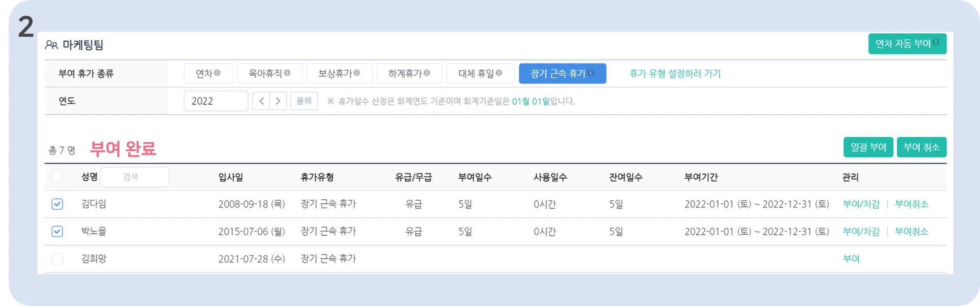Uncheck the checkbox for 박노을

point(57,231)
